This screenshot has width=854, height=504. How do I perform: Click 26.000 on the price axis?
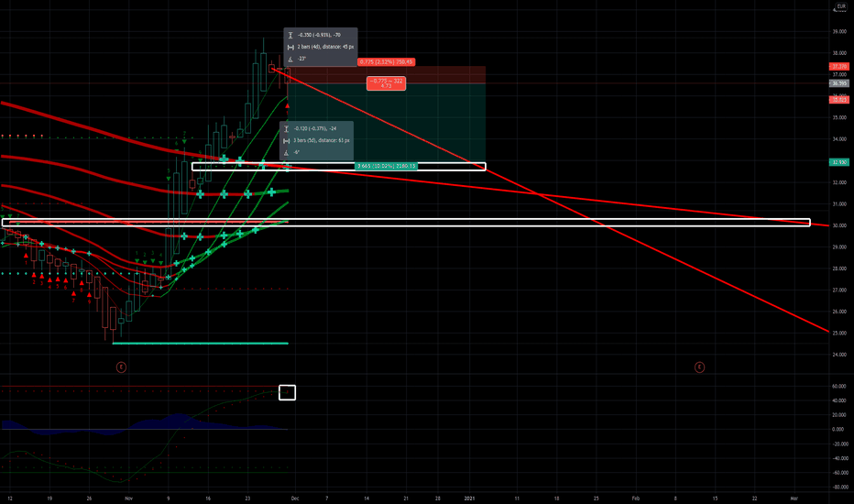[x=839, y=312]
